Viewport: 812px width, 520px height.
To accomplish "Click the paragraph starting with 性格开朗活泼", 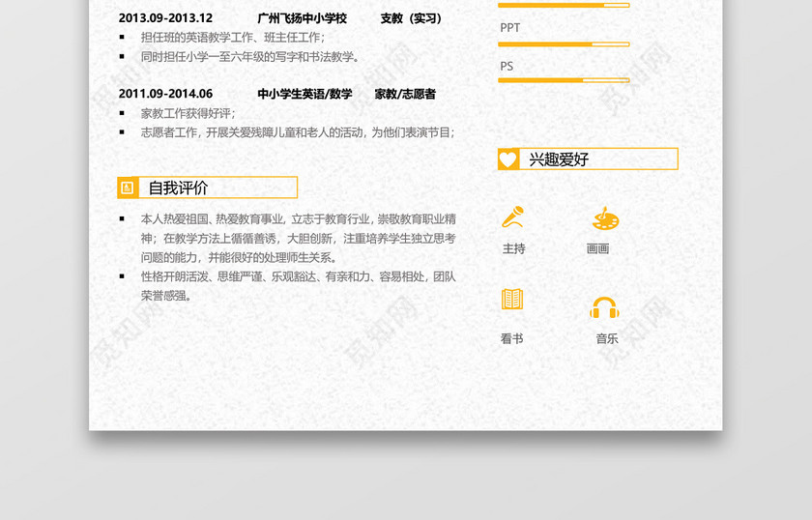I will tap(299, 286).
